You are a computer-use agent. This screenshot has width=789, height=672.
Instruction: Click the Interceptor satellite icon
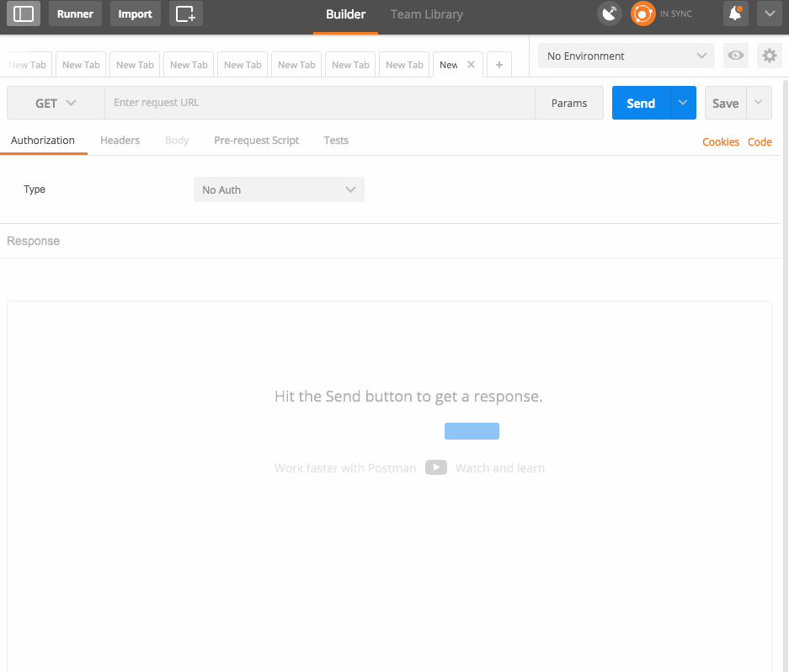click(609, 13)
